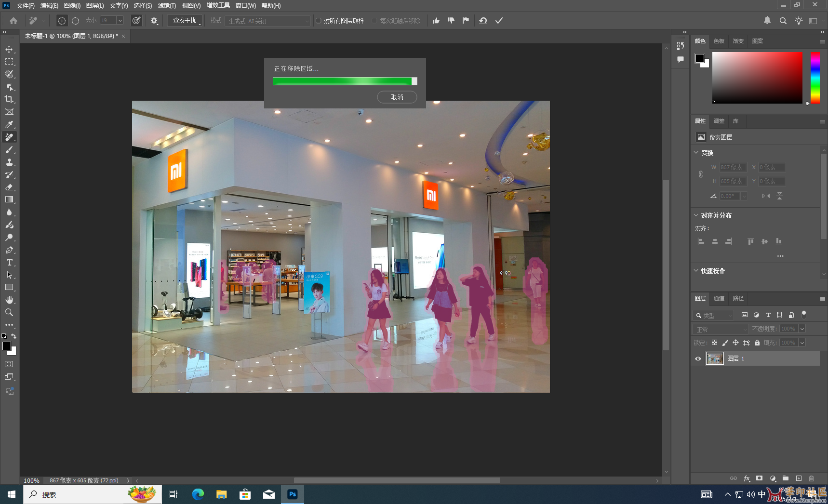Collapse the Quick Actions section
The image size is (828, 504).
(x=696, y=271)
